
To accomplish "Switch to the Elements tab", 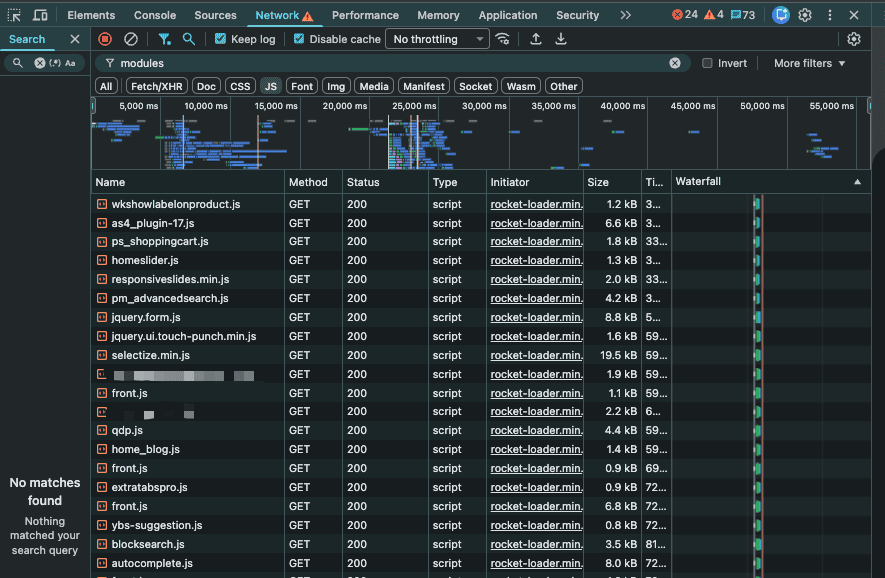I will [91, 15].
